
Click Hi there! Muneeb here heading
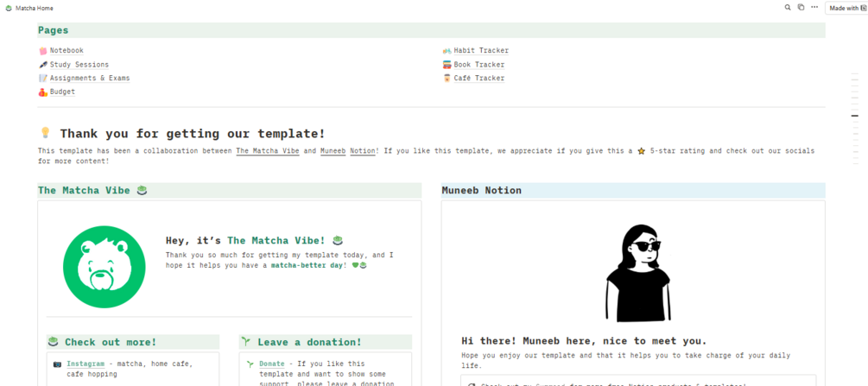584,340
